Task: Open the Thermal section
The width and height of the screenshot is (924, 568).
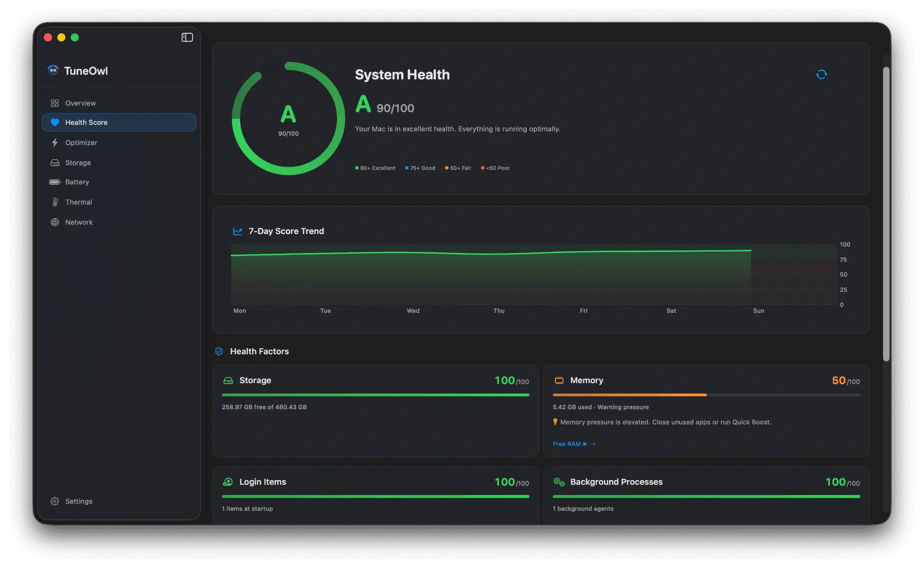Action: 119,202
